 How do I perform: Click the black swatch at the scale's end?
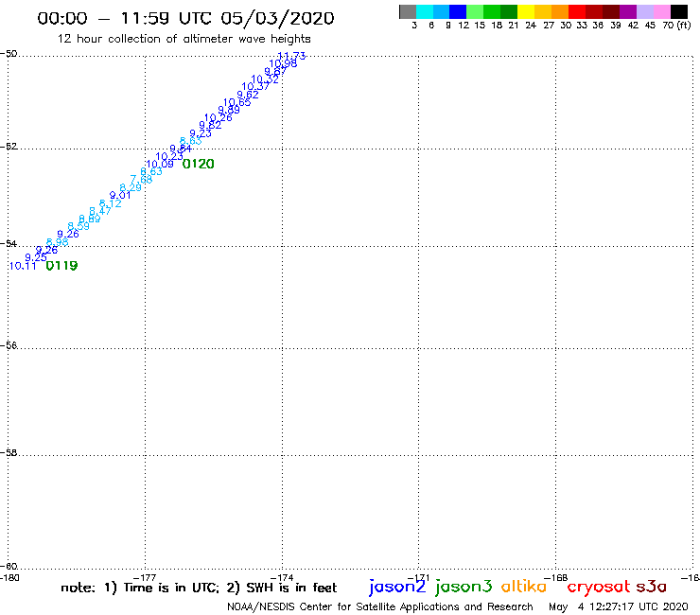pos(679,12)
